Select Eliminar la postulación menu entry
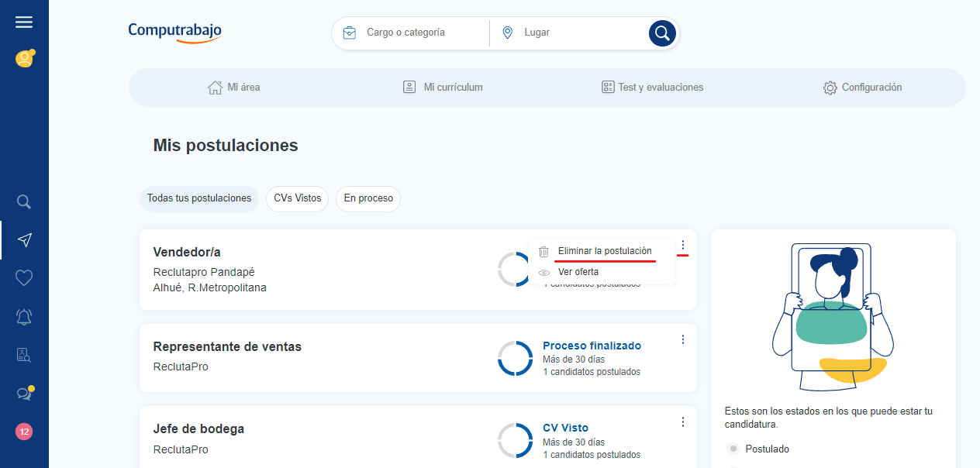The image size is (980, 468). (604, 251)
